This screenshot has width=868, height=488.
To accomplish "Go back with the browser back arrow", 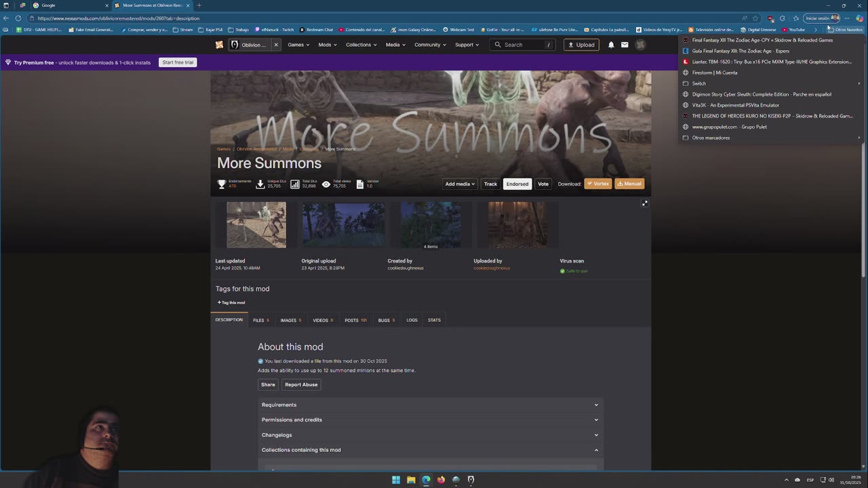I will coord(6,18).
